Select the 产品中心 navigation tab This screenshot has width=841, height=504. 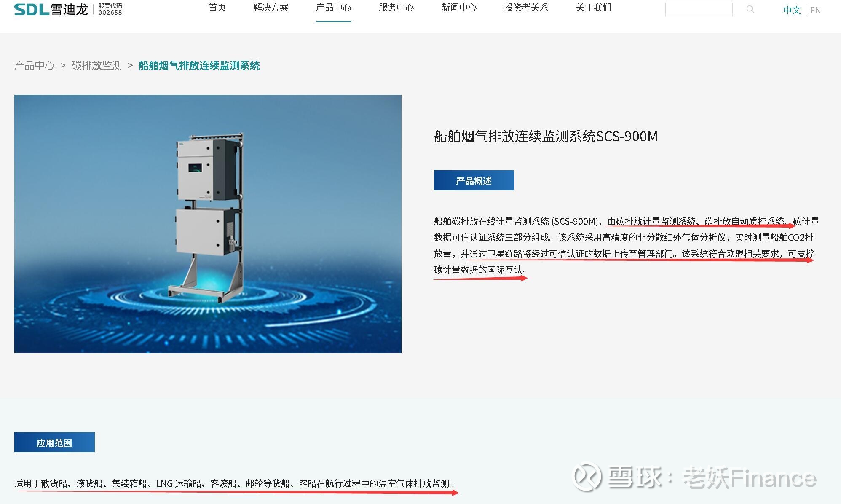[333, 8]
